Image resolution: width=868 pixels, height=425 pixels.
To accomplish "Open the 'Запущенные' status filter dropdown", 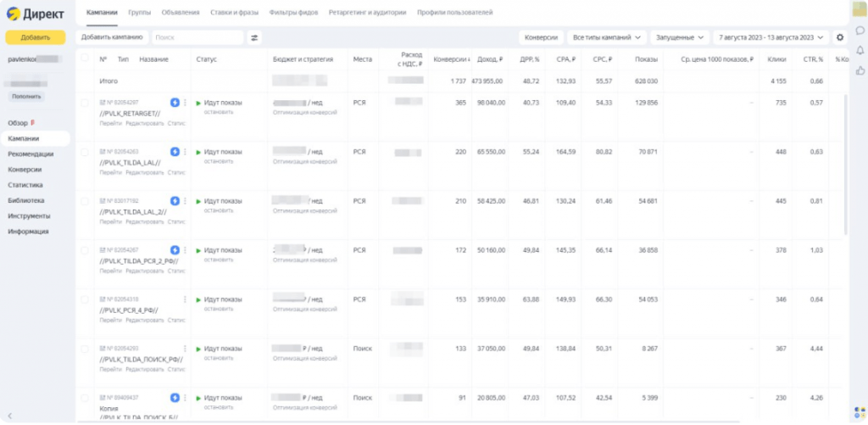I will click(682, 37).
